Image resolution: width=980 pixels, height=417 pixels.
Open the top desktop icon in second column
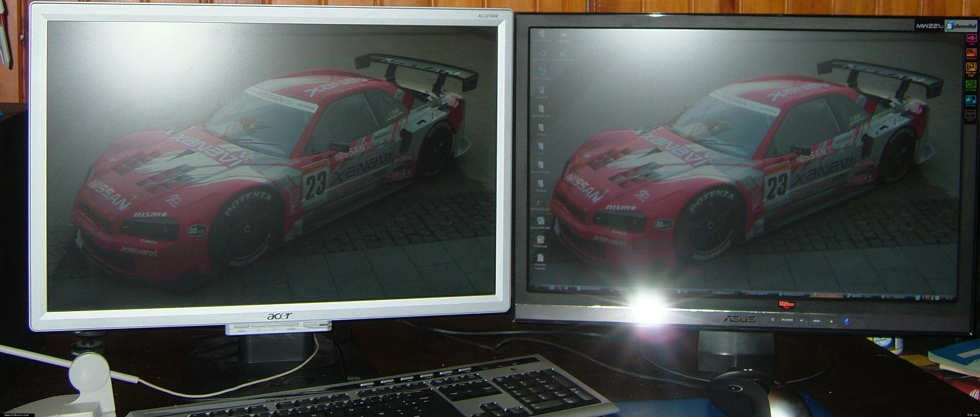point(564,35)
